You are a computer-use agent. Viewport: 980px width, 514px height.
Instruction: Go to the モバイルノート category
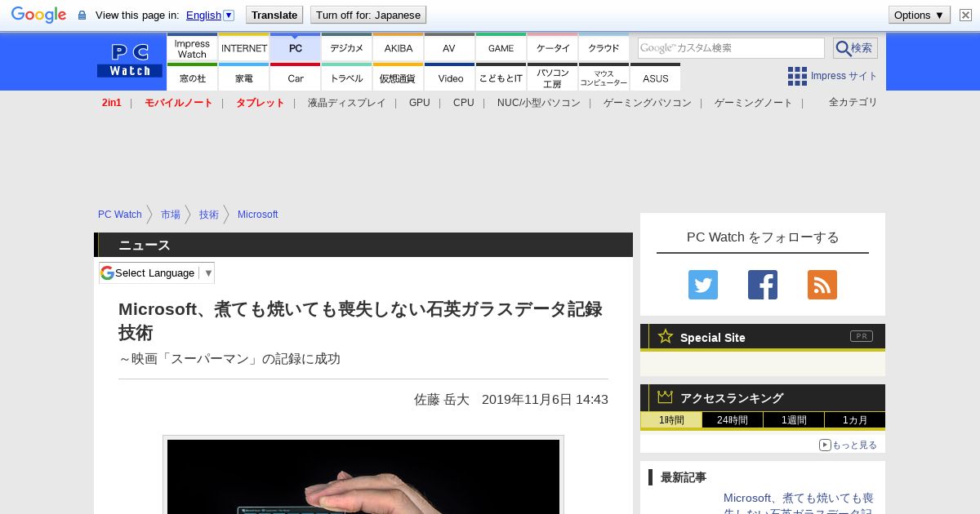tap(179, 103)
